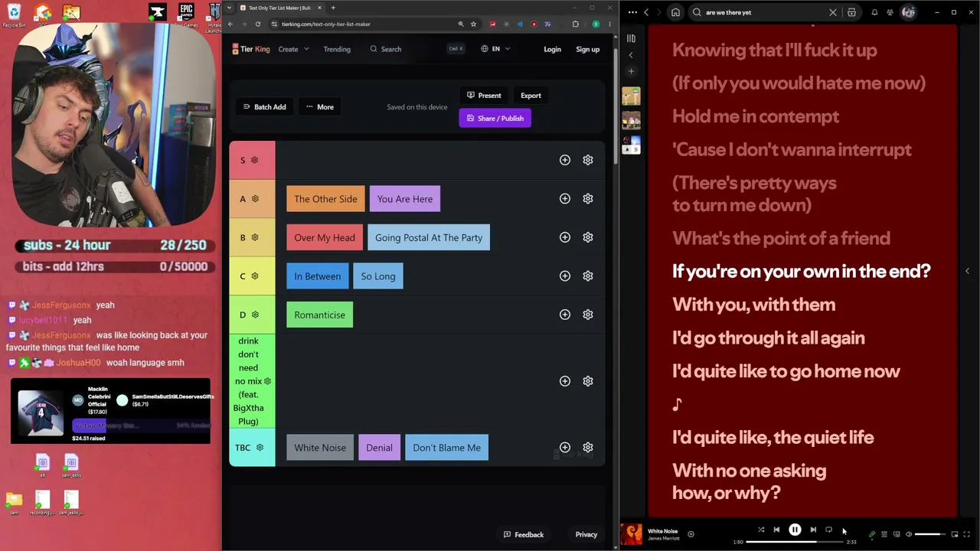Go to Spotify Home
980x551 pixels.
point(675,12)
